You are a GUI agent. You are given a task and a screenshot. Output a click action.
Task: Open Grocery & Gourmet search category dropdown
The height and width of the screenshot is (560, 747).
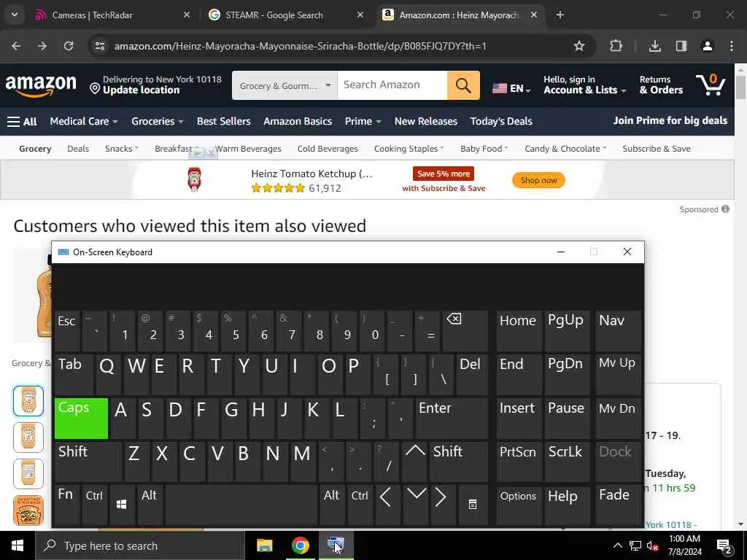[285, 86]
